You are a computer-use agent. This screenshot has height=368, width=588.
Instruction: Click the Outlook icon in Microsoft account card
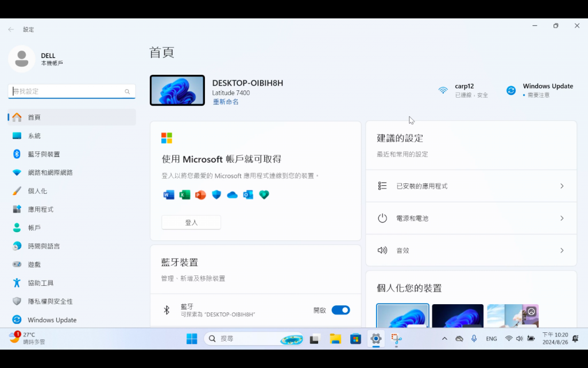248,194
